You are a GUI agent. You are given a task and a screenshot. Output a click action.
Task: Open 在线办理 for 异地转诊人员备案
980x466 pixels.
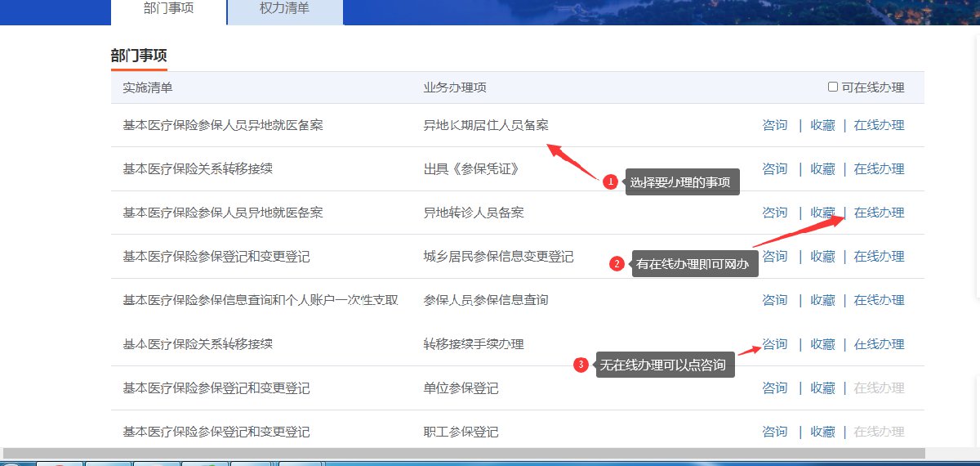(879, 213)
